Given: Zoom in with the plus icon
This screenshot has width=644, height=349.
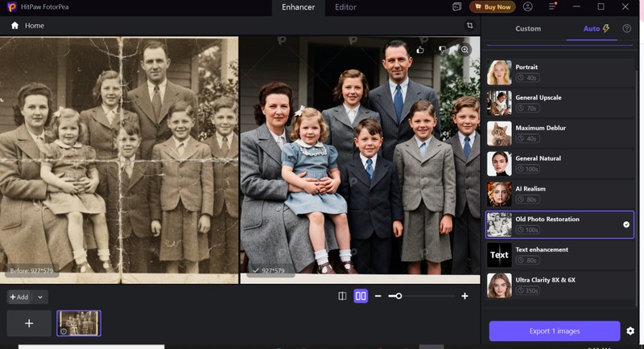Looking at the screenshot, I should coord(464,296).
